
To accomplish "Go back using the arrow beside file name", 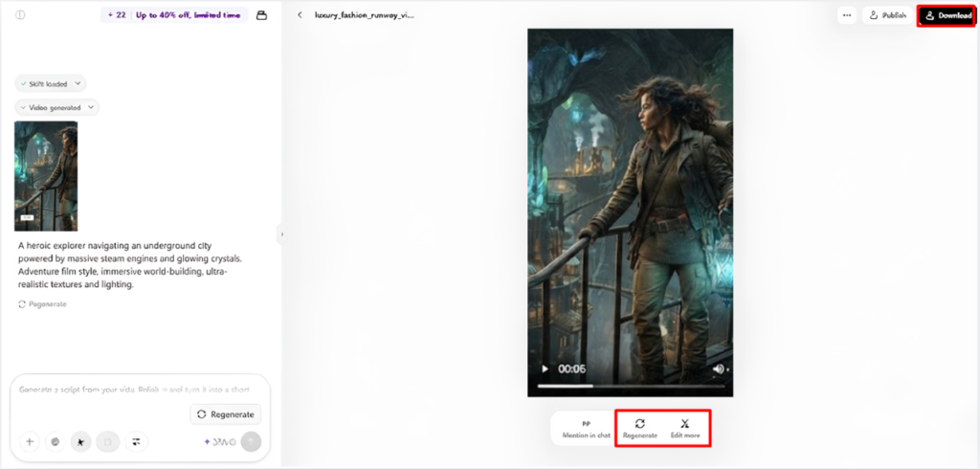I will [x=300, y=15].
